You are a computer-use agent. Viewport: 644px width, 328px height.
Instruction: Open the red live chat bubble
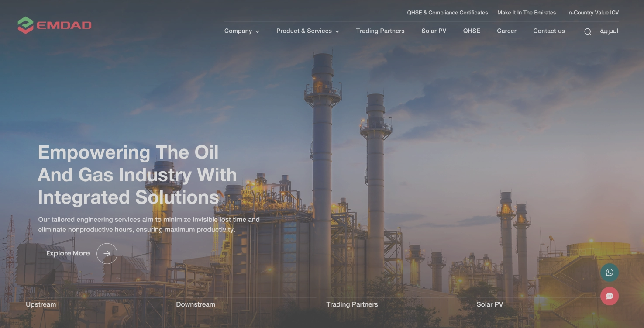[x=609, y=296]
